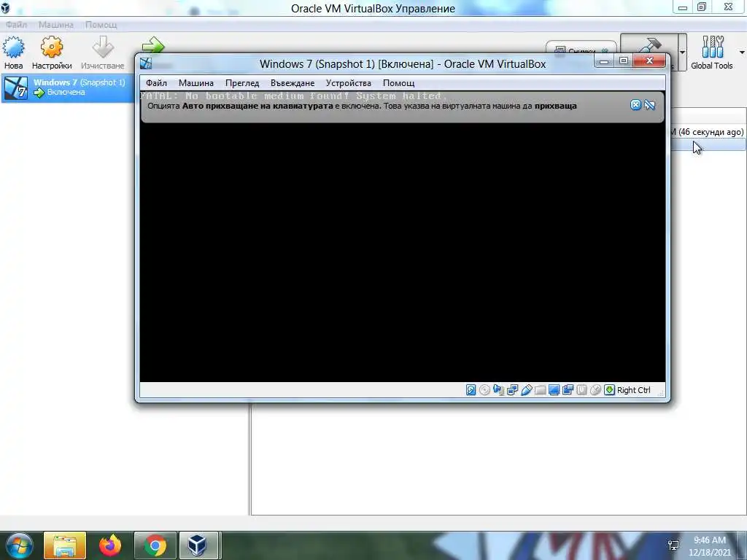The height and width of the screenshot is (560, 747).
Task: Click audio status icon in VM status bar
Action: pyautogui.click(x=498, y=390)
